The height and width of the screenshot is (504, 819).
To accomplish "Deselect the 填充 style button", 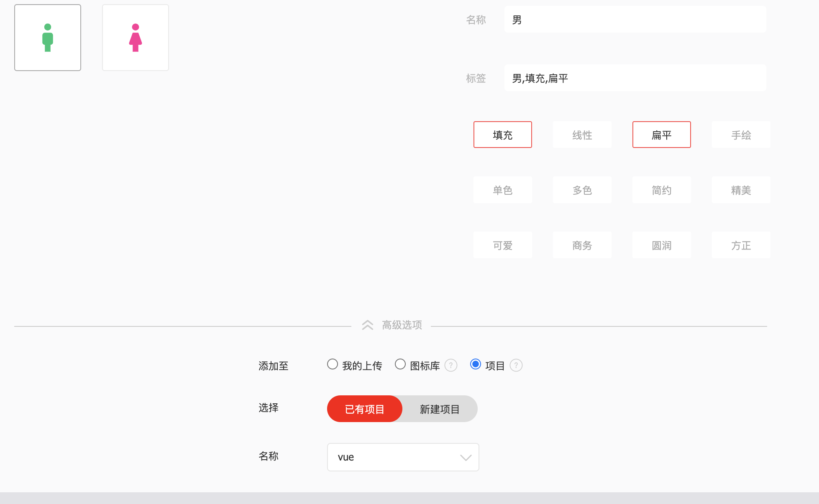I will click(x=502, y=135).
